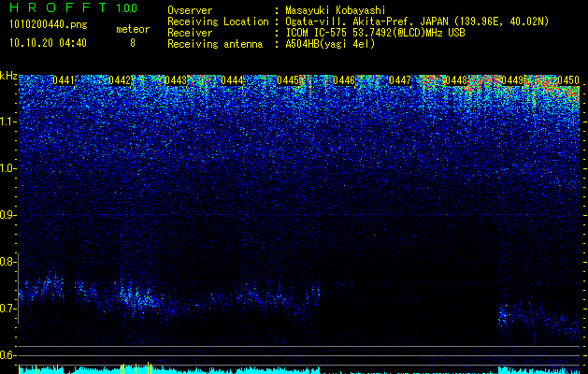588x374 pixels.
Task: Click the 0450 time marker
Action: coord(568,80)
